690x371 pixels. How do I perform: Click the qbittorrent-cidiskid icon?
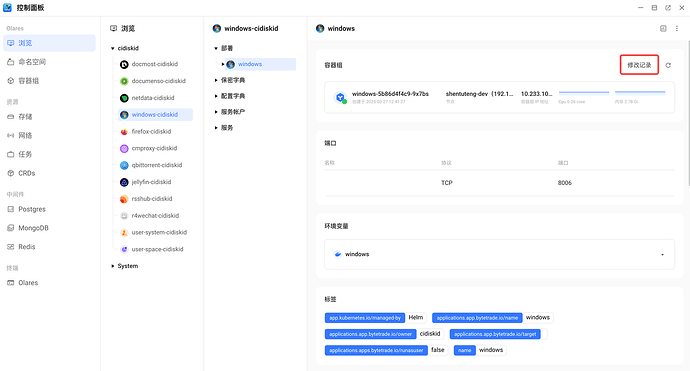click(124, 165)
